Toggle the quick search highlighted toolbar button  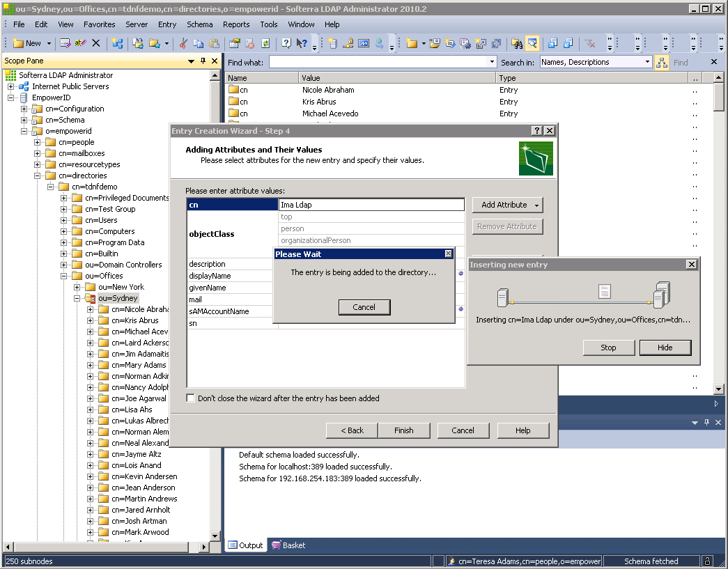click(x=532, y=43)
